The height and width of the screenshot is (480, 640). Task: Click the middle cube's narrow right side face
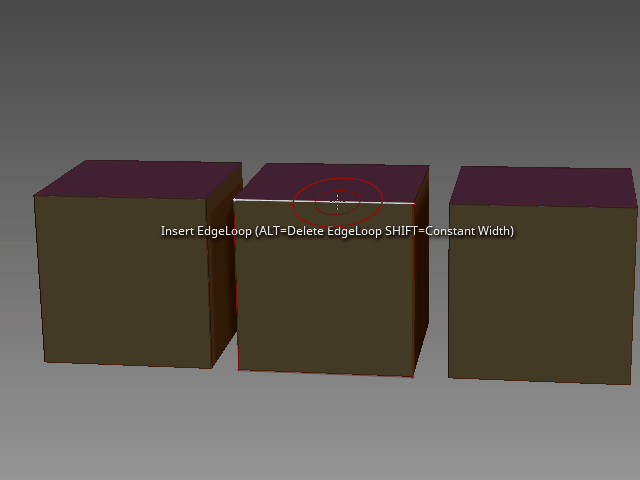[x=421, y=280]
